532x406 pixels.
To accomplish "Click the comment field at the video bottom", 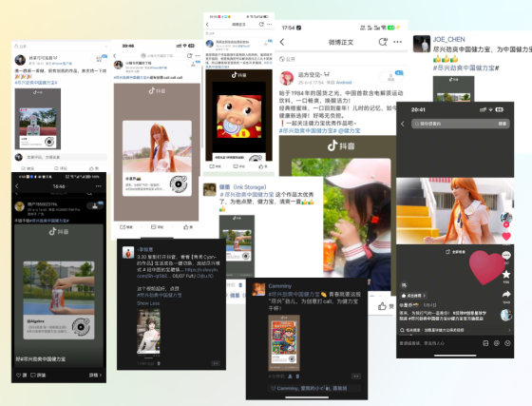I will coord(438,343).
